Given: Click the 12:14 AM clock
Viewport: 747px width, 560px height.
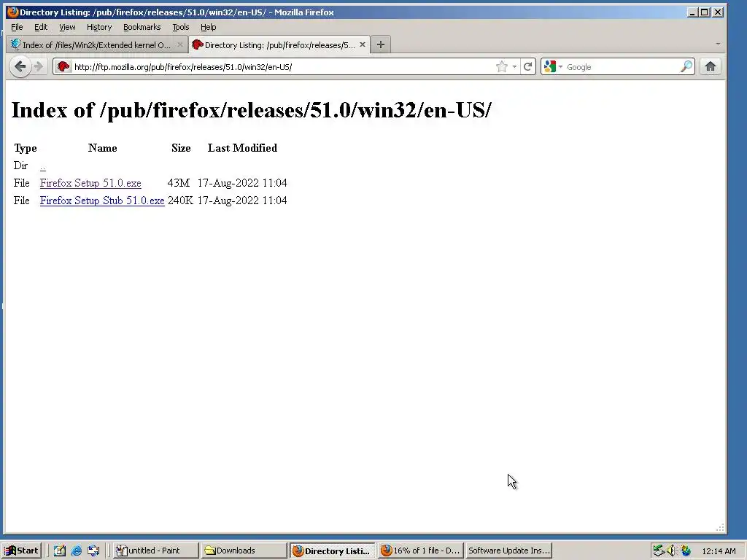Looking at the screenshot, I should 719,551.
